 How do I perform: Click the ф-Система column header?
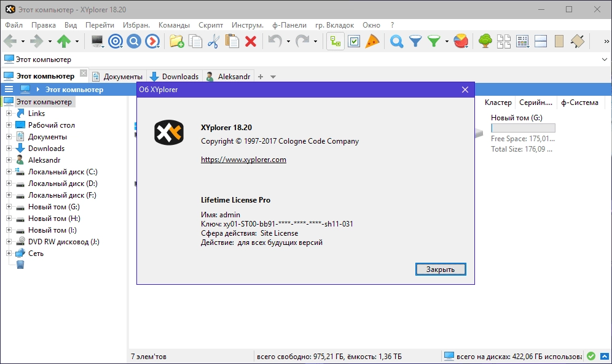pyautogui.click(x=579, y=103)
